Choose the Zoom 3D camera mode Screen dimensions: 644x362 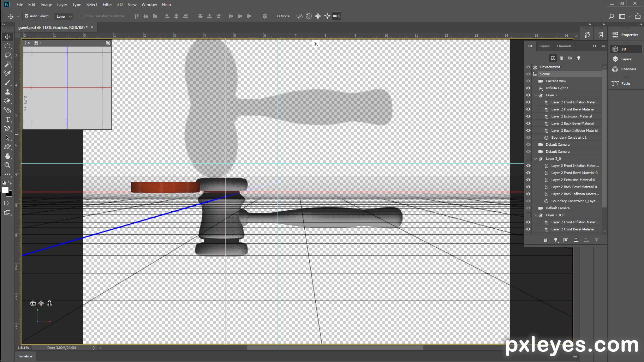[336, 16]
